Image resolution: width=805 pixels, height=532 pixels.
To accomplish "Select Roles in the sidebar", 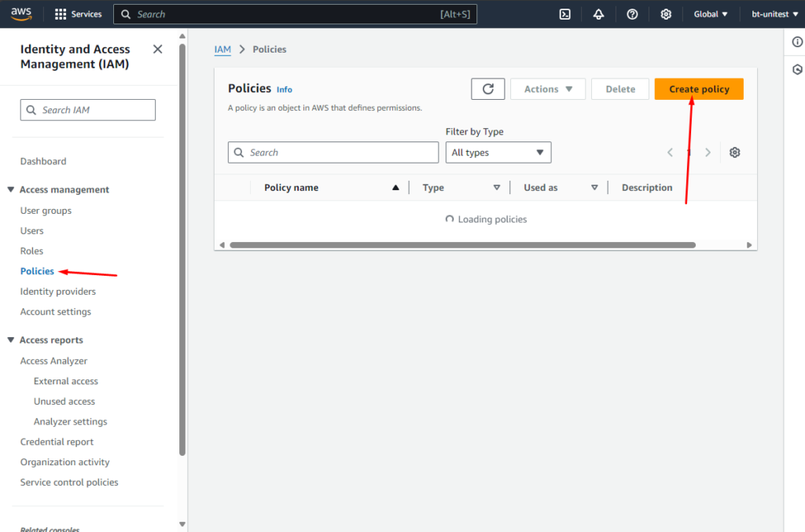I will coord(32,251).
